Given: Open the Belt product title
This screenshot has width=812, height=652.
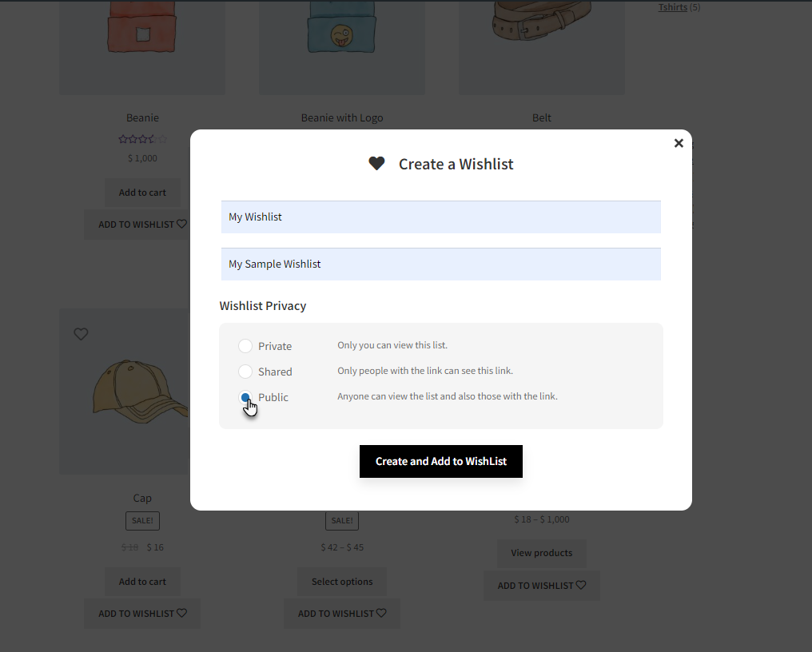Looking at the screenshot, I should click(542, 117).
